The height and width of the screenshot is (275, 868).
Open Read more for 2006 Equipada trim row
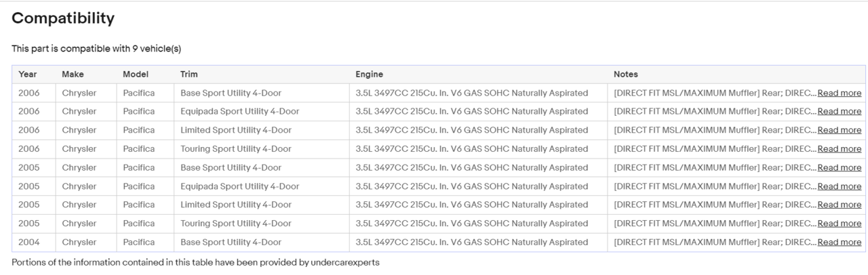(x=839, y=111)
